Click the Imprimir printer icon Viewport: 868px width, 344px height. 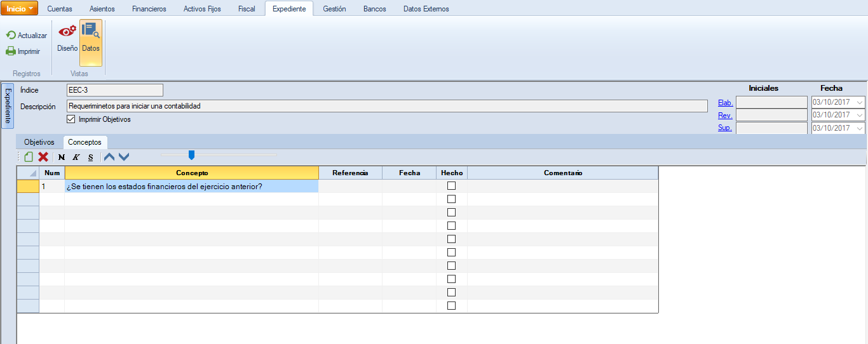[x=11, y=51]
